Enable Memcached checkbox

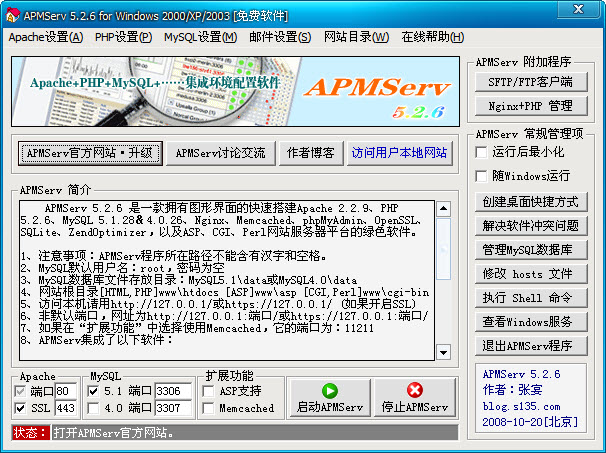pos(208,408)
